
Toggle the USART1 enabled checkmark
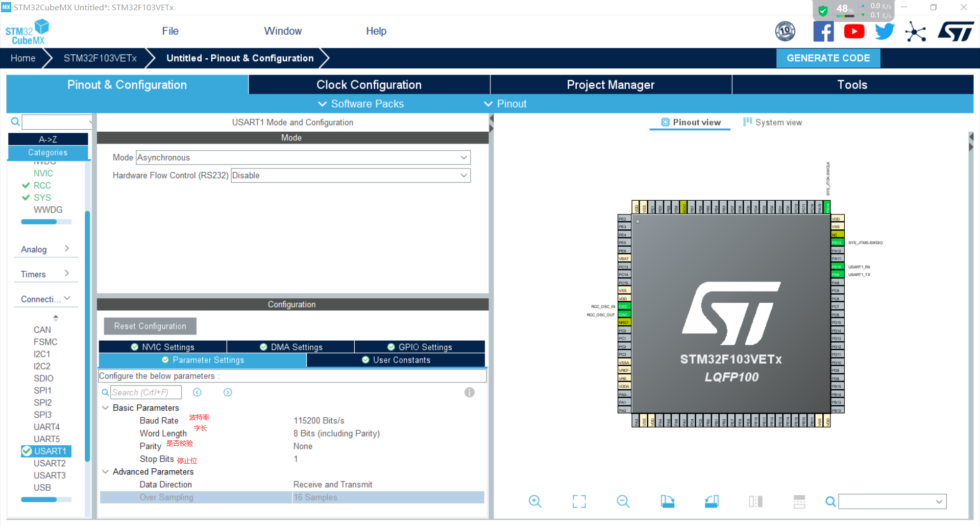point(27,451)
